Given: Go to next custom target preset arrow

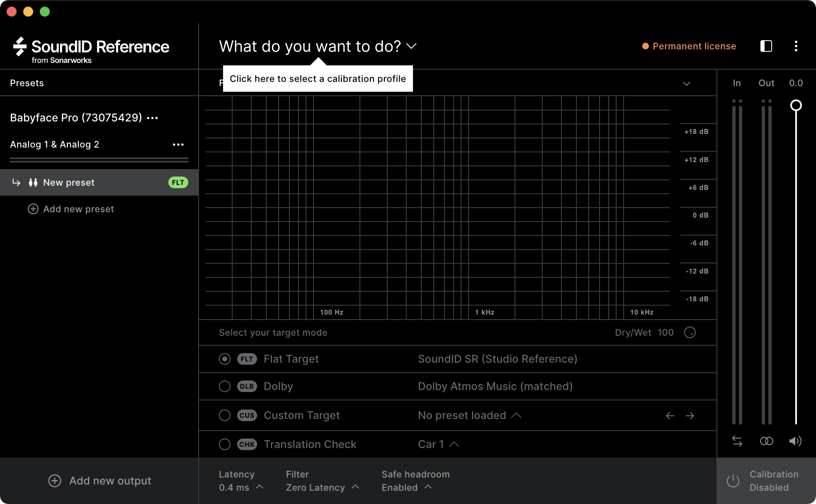Looking at the screenshot, I should point(690,416).
